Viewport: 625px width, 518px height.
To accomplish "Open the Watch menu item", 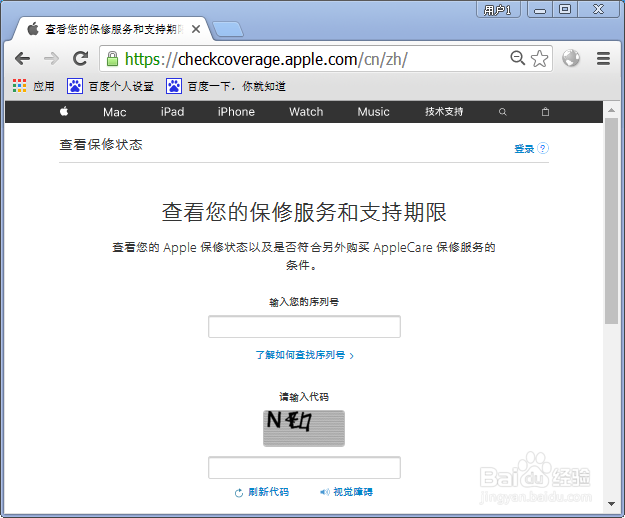I will [306, 112].
